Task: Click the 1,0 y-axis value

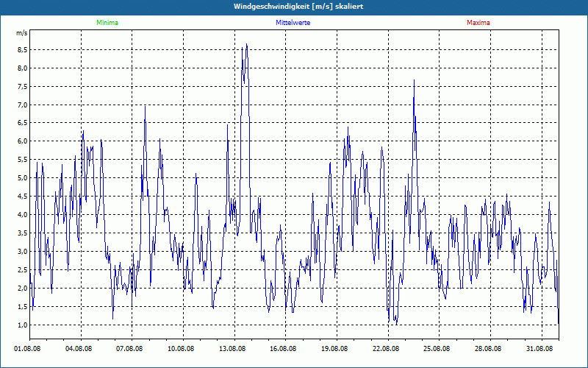Action: point(23,325)
